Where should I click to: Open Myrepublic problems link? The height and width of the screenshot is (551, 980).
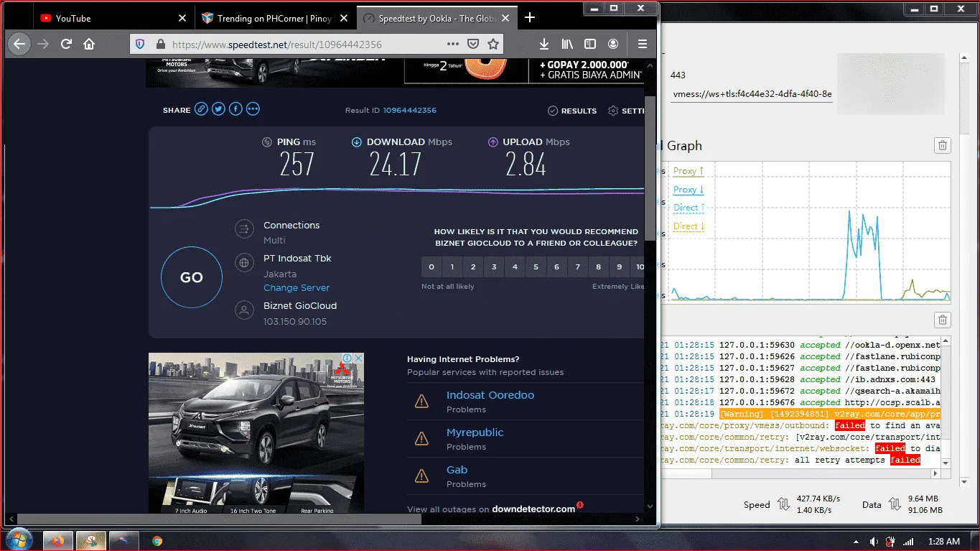tap(475, 432)
